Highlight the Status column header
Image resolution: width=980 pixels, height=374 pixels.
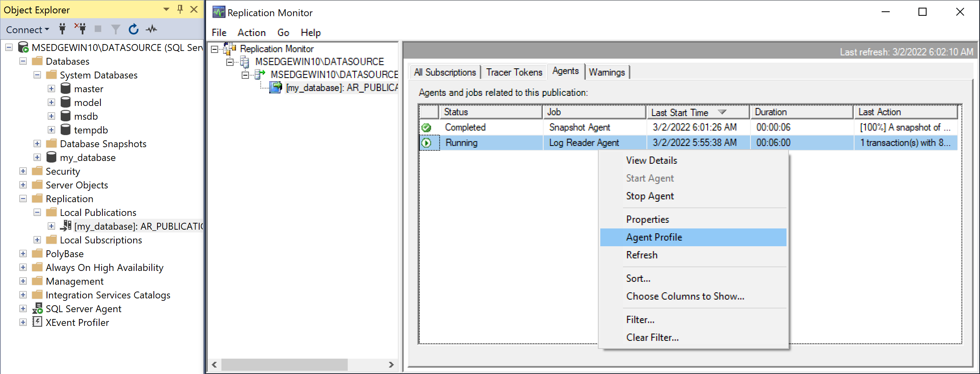point(456,112)
